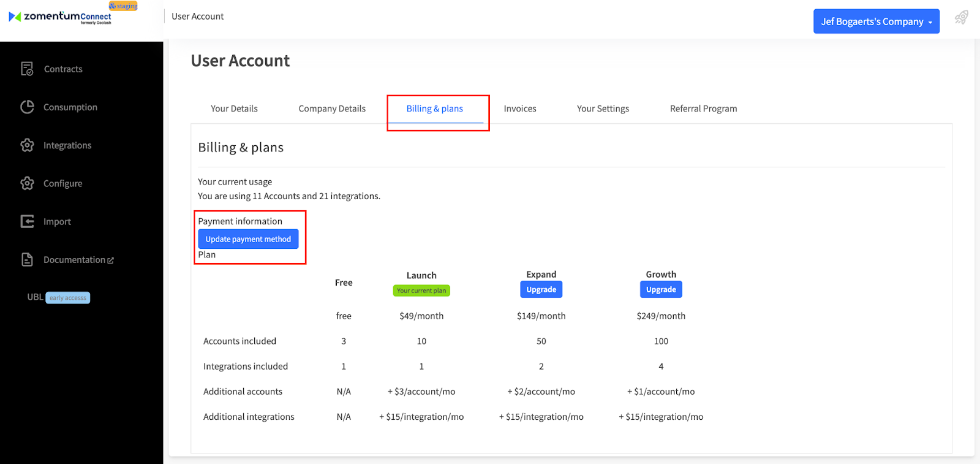Open the Jef Bogaerts's Company dropdown
Viewport: 980px width, 464px height.
click(x=876, y=21)
